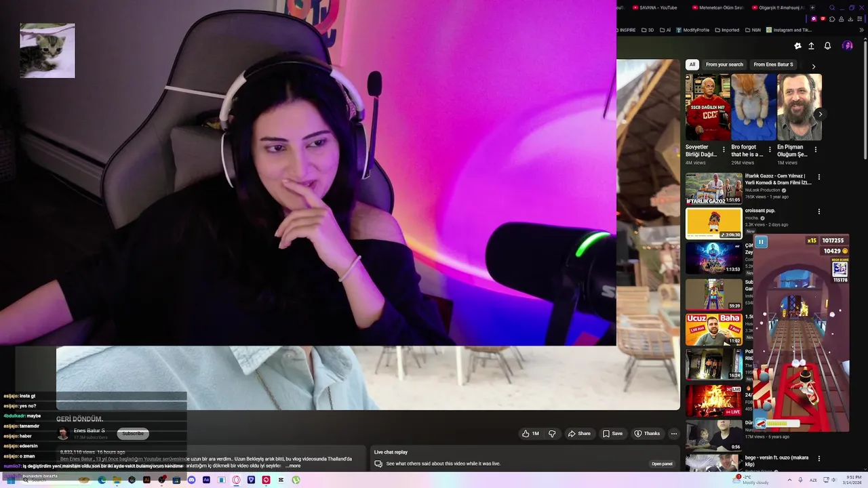
Task: Show hidden system tray icons
Action: (x=789, y=480)
